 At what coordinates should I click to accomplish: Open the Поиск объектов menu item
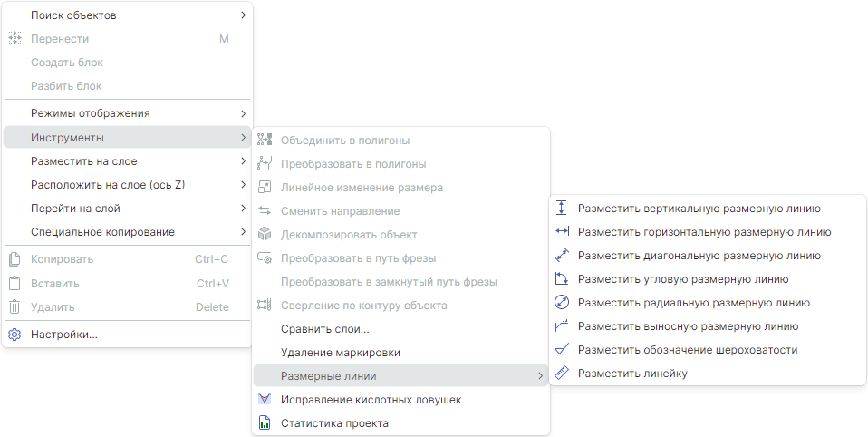(x=128, y=15)
